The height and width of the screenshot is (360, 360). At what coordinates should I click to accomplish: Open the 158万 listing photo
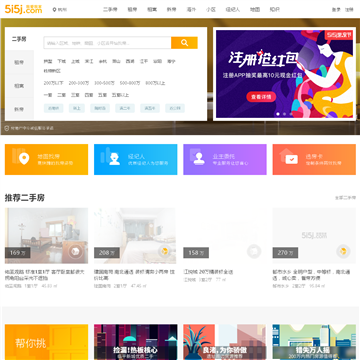[225, 236]
